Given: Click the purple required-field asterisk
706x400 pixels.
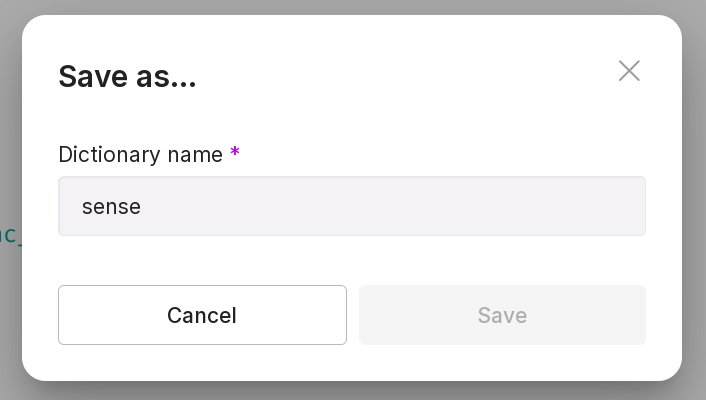Looking at the screenshot, I should tap(235, 153).
